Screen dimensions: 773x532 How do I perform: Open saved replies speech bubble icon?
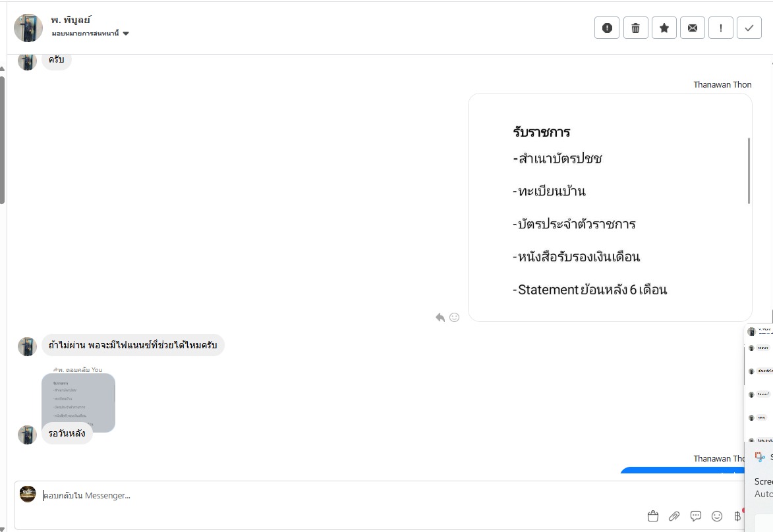(x=695, y=516)
